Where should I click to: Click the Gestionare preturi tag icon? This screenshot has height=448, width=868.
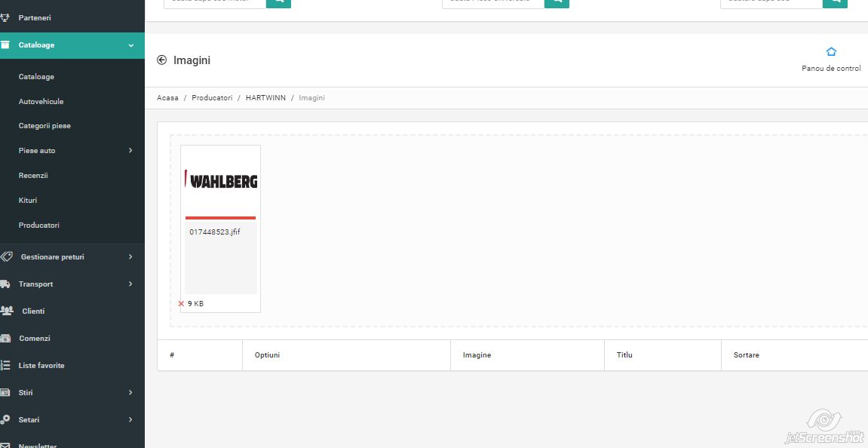pyautogui.click(x=6, y=256)
